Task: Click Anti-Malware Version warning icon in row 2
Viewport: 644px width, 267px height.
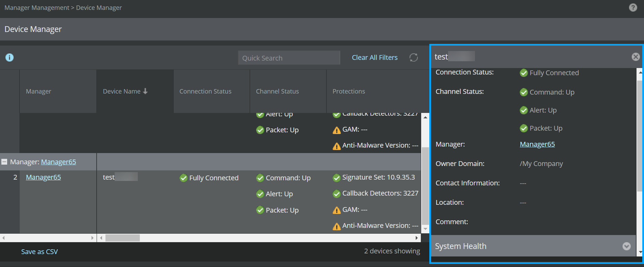Action: pyautogui.click(x=337, y=226)
